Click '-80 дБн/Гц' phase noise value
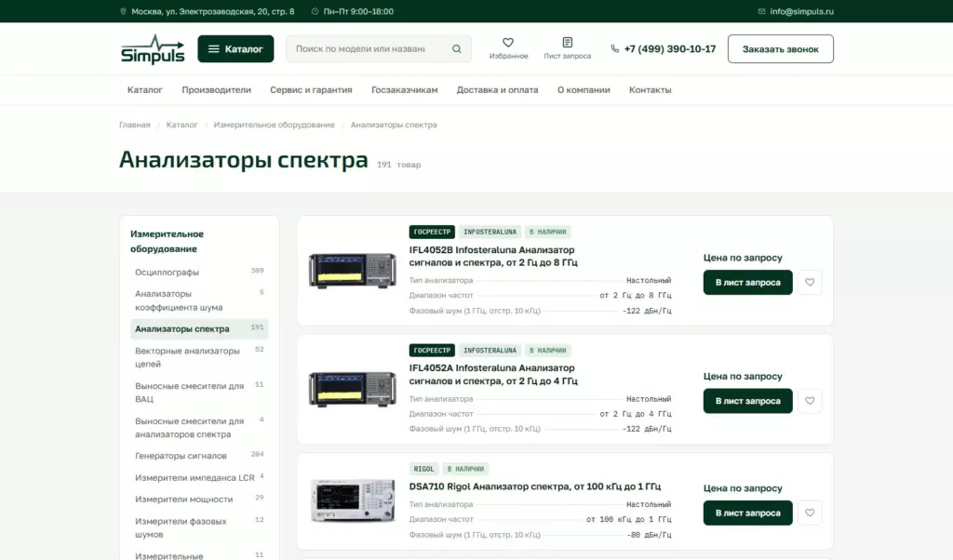 pos(649,535)
